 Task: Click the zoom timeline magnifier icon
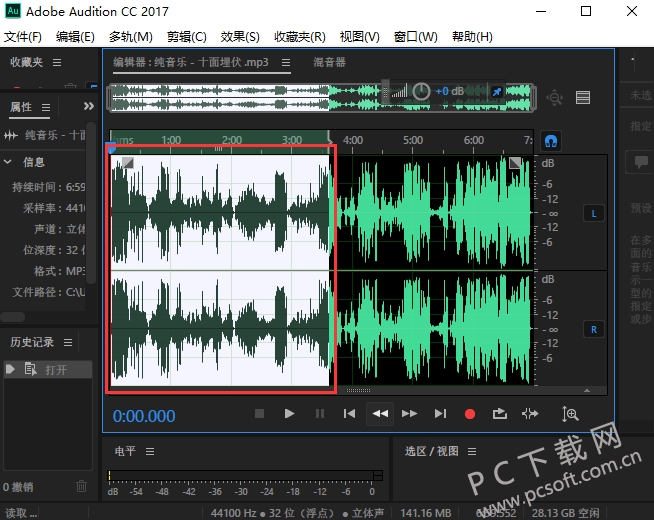click(x=570, y=413)
